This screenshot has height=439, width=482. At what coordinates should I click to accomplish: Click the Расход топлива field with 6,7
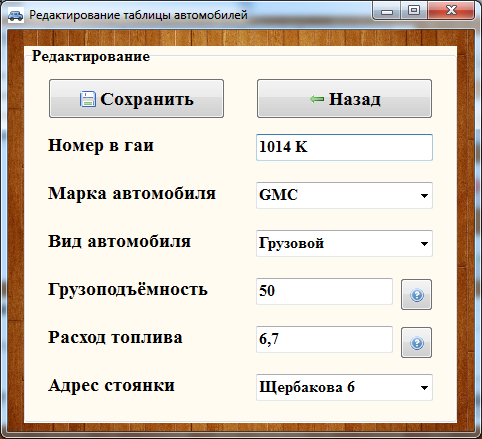pos(324,339)
